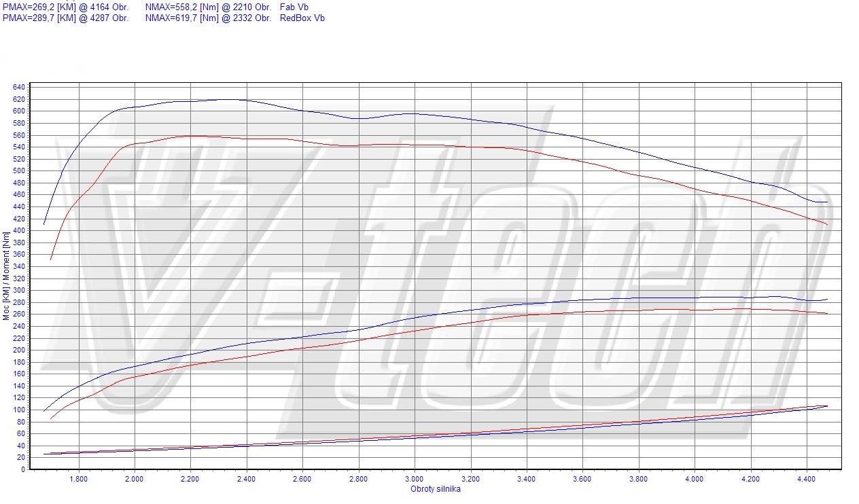Click the 2.800 x-axis tick label
This screenshot has width=859, height=504.
[x=359, y=480]
